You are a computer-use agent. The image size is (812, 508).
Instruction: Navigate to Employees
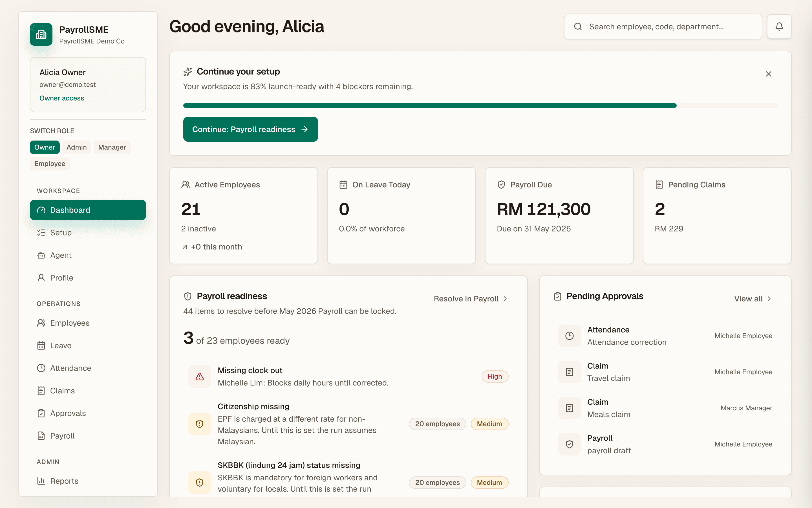tap(88, 323)
